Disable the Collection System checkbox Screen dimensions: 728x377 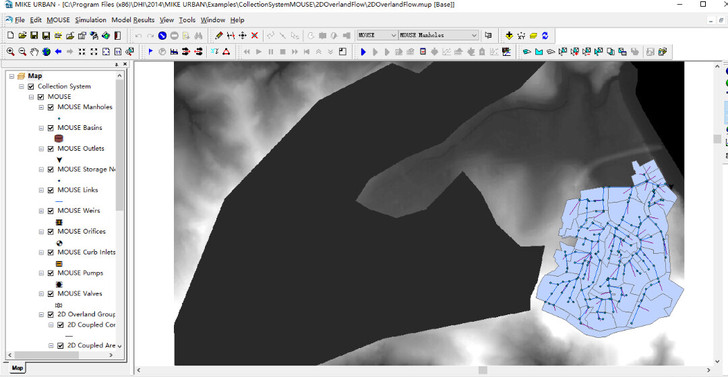[x=31, y=86]
